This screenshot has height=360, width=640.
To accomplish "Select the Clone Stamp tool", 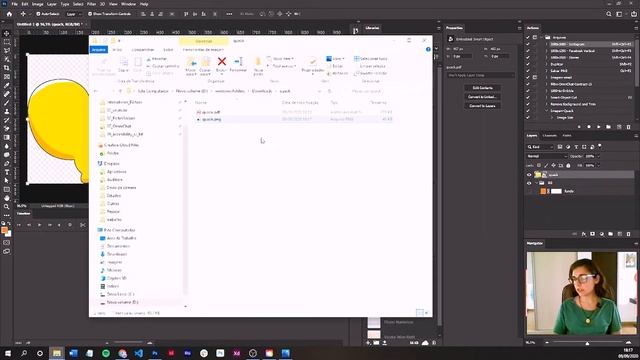I will click(7, 111).
